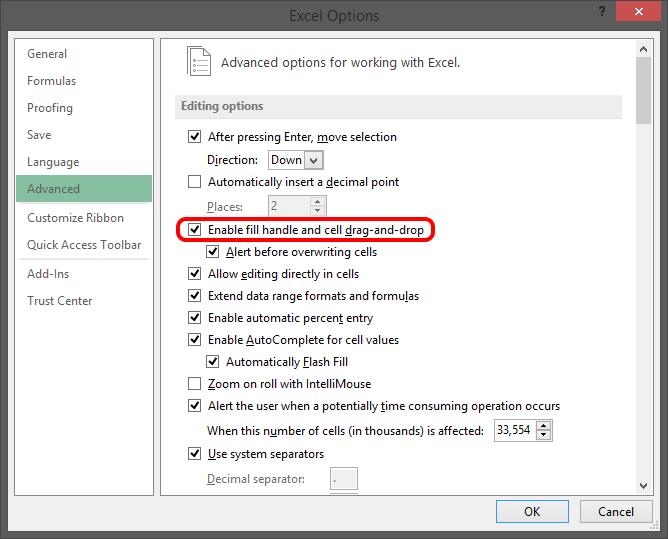The height and width of the screenshot is (539, 668).
Task: Click the Advanced options page icon
Action: [199, 61]
